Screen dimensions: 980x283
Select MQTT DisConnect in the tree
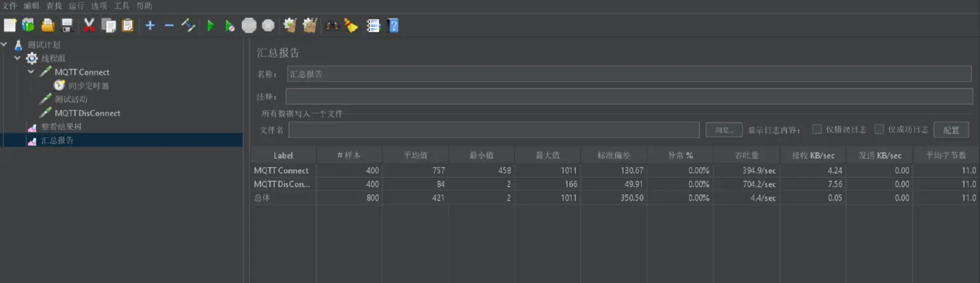point(87,113)
